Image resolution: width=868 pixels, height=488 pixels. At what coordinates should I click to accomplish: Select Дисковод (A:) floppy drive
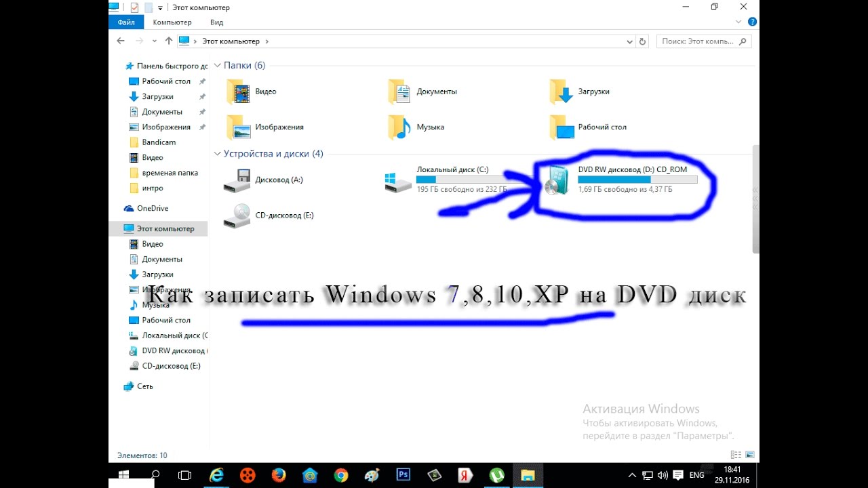point(264,180)
